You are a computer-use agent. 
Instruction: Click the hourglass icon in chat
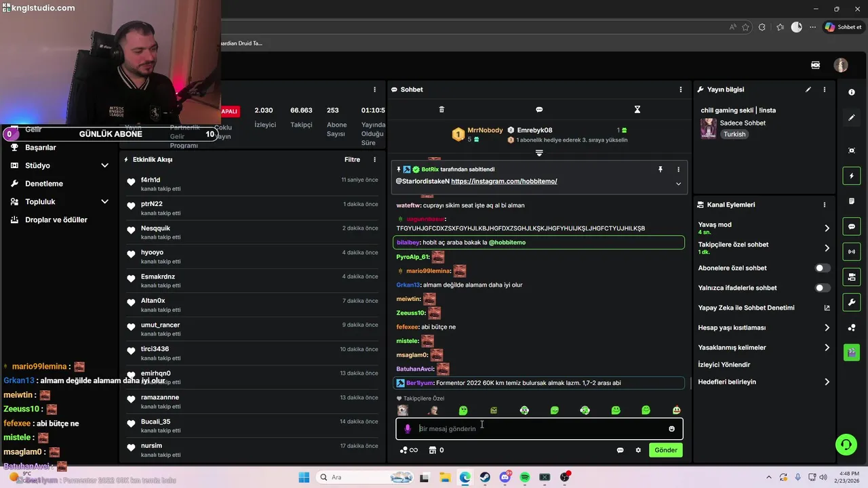[x=637, y=109]
